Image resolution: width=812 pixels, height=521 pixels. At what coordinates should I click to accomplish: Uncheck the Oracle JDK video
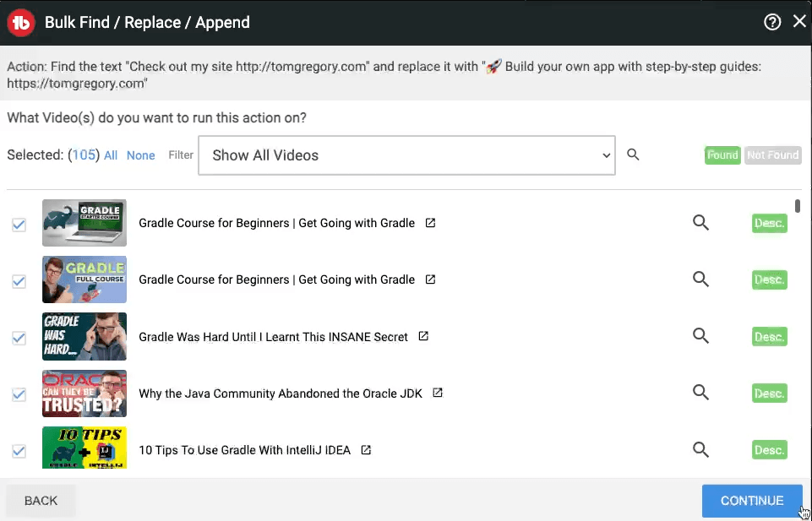click(x=19, y=393)
